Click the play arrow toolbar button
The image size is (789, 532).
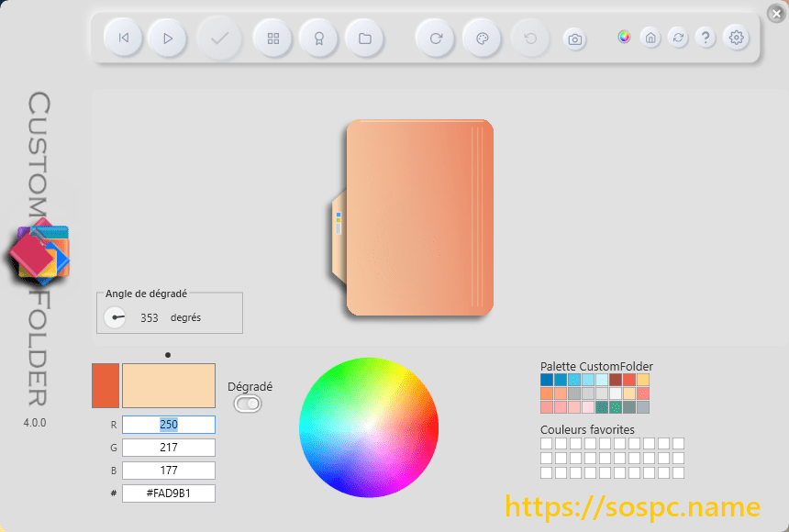pos(168,39)
